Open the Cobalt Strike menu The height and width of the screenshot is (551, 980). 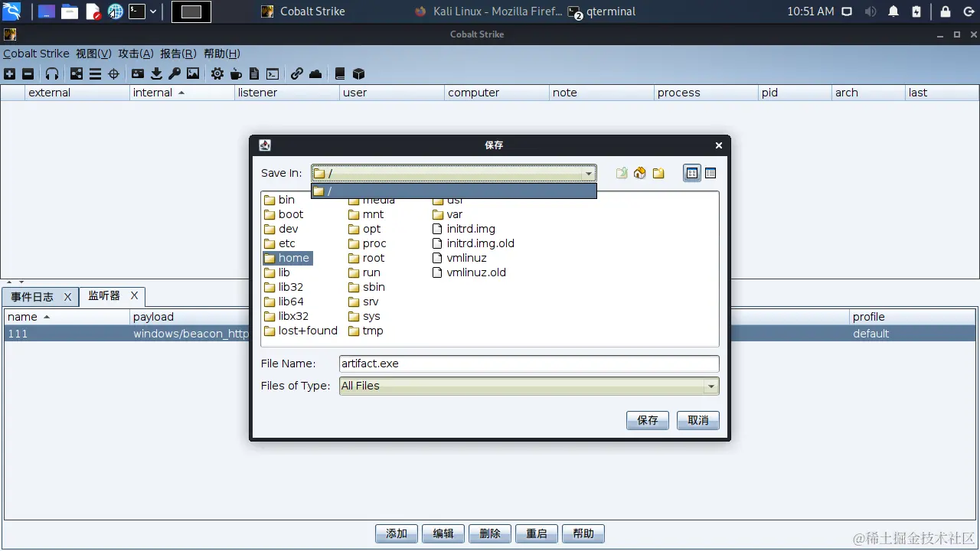(36, 54)
